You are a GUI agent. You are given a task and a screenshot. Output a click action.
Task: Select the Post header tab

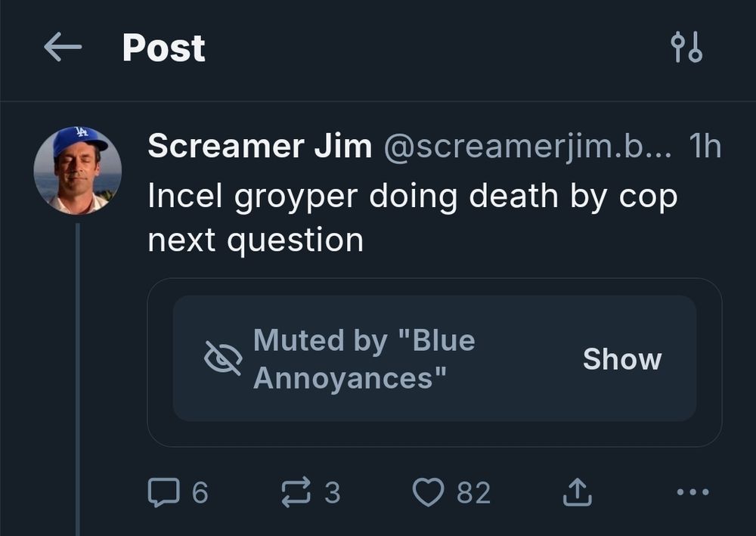click(x=163, y=47)
